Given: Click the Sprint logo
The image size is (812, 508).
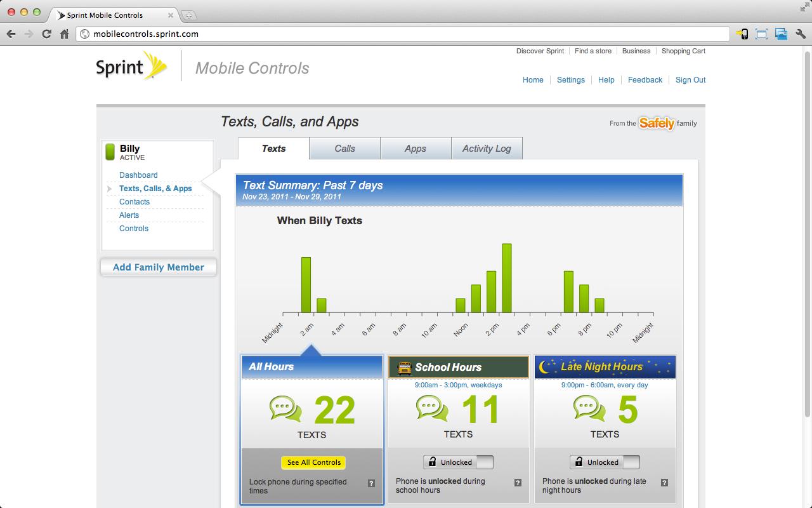Looking at the screenshot, I should coord(131,65).
